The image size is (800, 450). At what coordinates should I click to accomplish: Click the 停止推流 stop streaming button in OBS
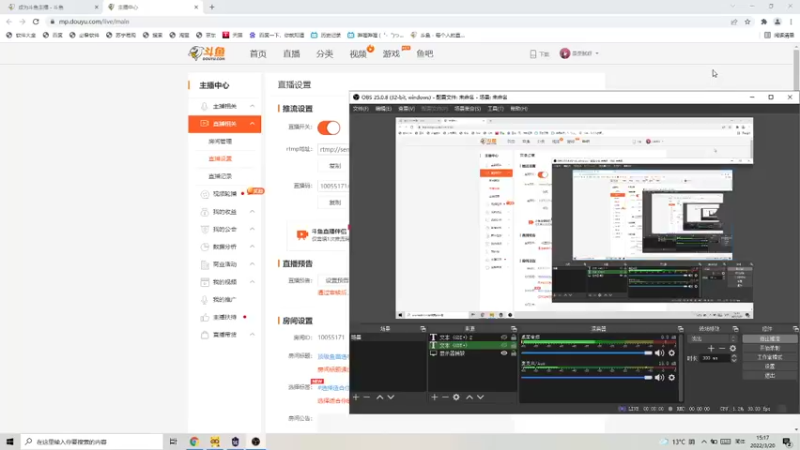[769, 339]
